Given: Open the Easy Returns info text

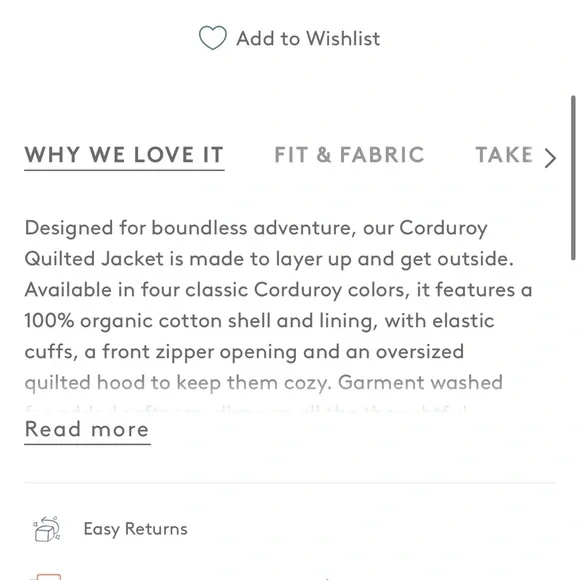Looking at the screenshot, I should point(135,529).
